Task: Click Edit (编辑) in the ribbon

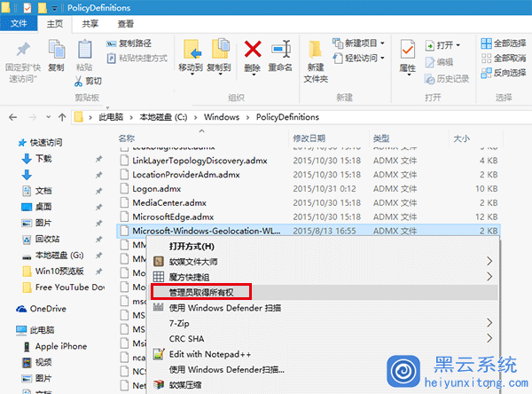Action: (439, 62)
